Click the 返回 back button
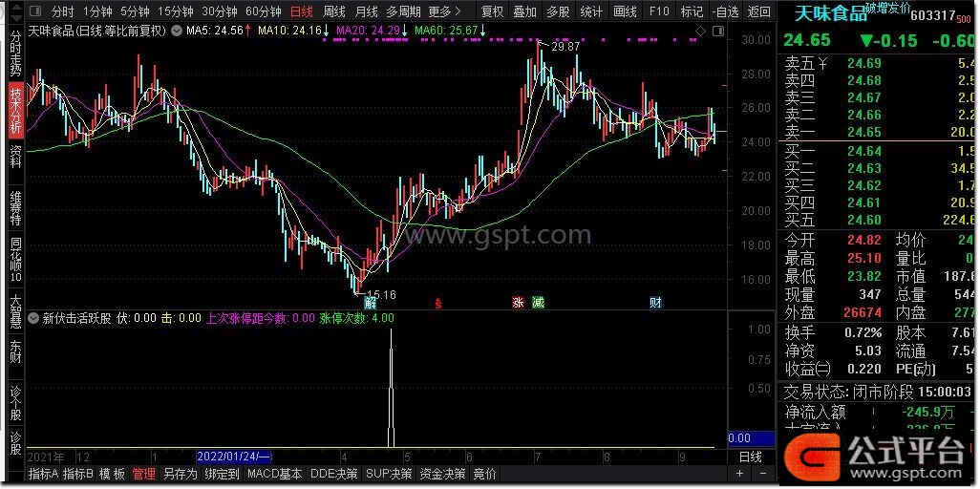Screen dimensions: 980x489 (758, 11)
